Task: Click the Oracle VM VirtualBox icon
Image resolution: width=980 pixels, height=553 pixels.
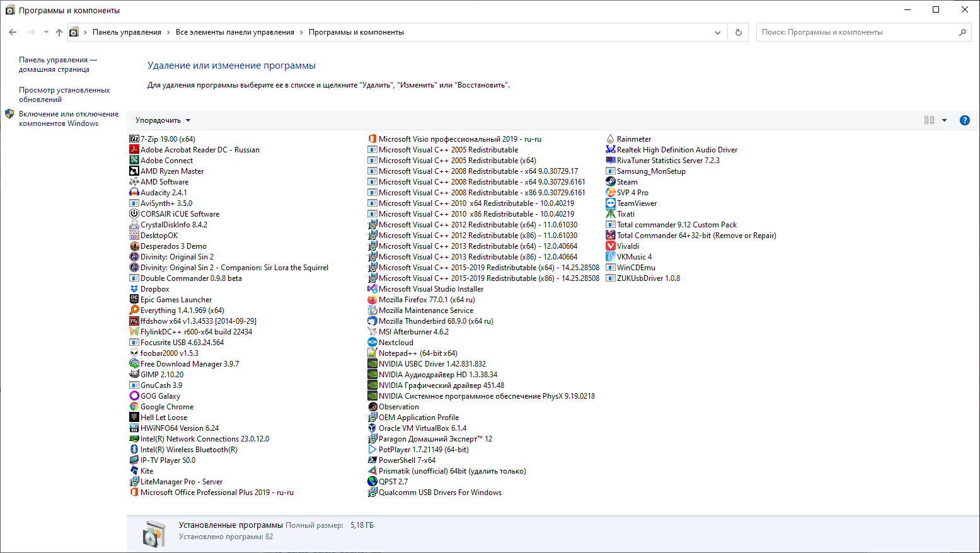Action: coord(372,428)
